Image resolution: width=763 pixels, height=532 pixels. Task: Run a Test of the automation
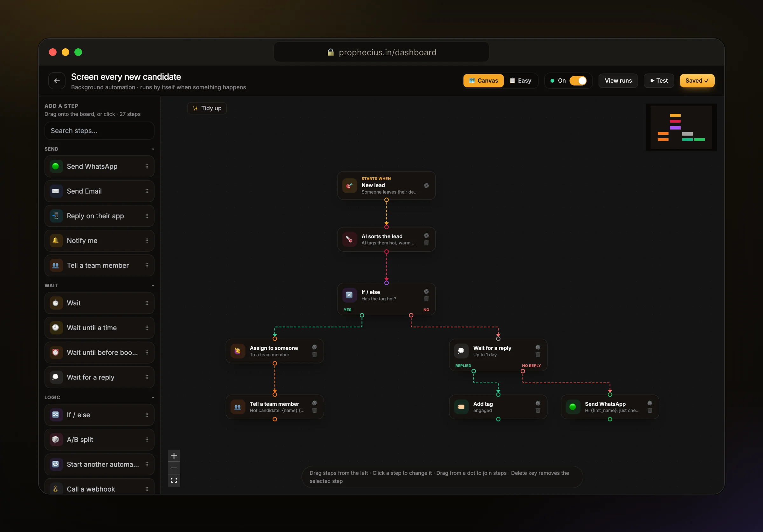point(659,81)
